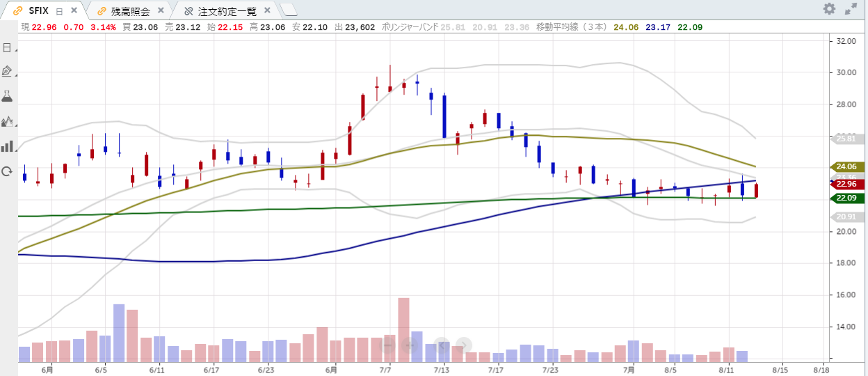The height and width of the screenshot is (376, 868).
Task: Click the flask analysis icon
Action: click(x=7, y=96)
